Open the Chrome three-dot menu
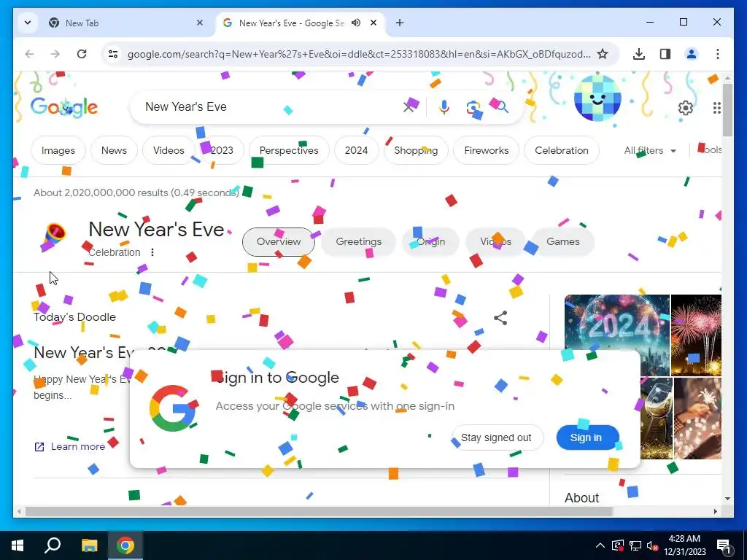 [x=718, y=54]
